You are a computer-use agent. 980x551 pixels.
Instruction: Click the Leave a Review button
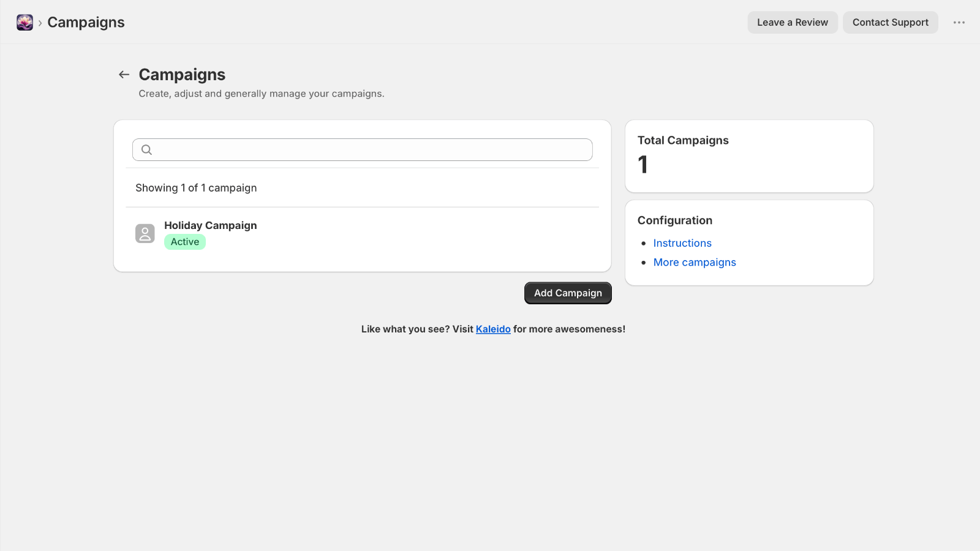[x=793, y=23]
